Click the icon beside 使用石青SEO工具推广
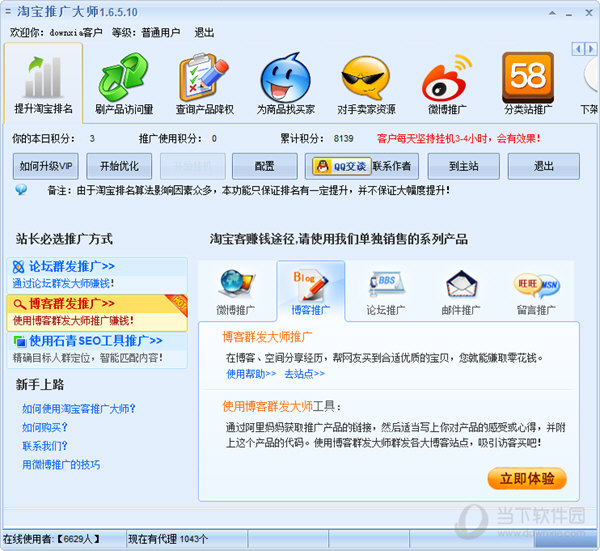This screenshot has width=600, height=551. [x=19, y=341]
